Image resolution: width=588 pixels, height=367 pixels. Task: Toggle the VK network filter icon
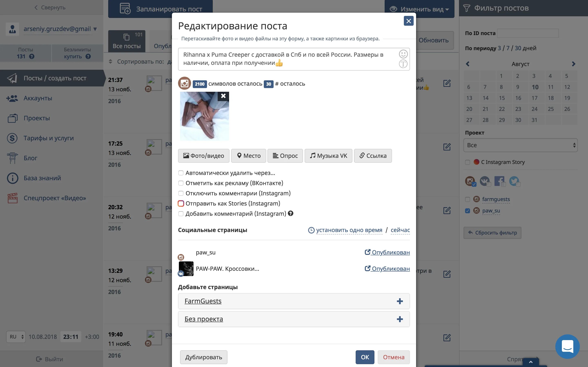[485, 181]
